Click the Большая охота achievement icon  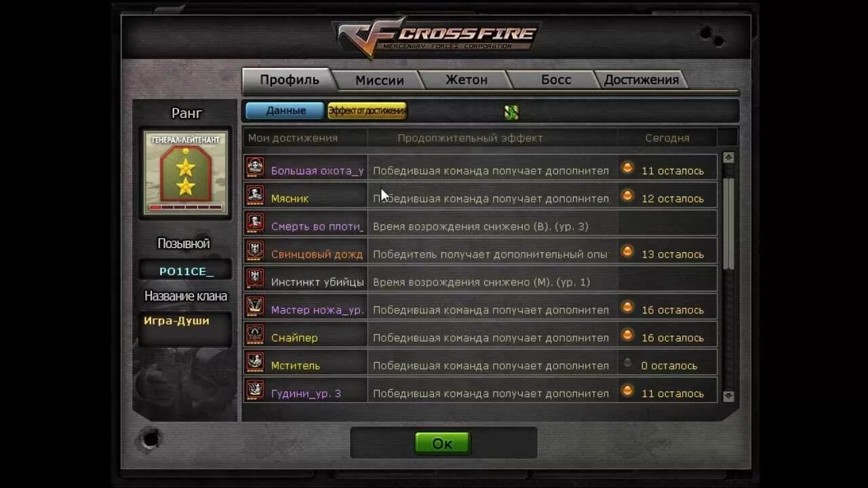(x=255, y=167)
